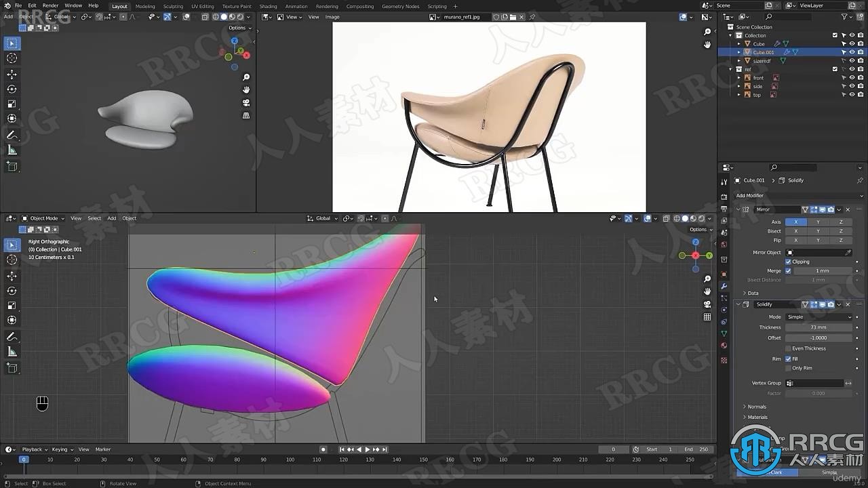Click the Mirror Object eyedropper

tap(848, 252)
